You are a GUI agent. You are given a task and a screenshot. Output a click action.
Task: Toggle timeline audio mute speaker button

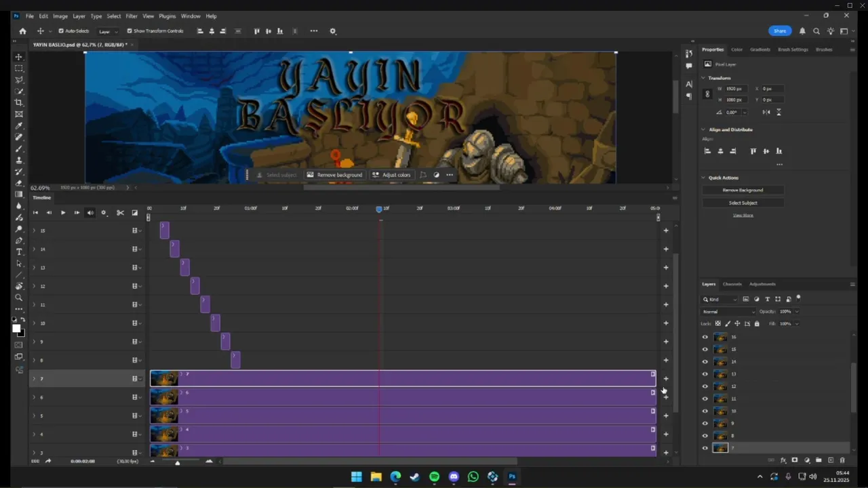pos(90,213)
